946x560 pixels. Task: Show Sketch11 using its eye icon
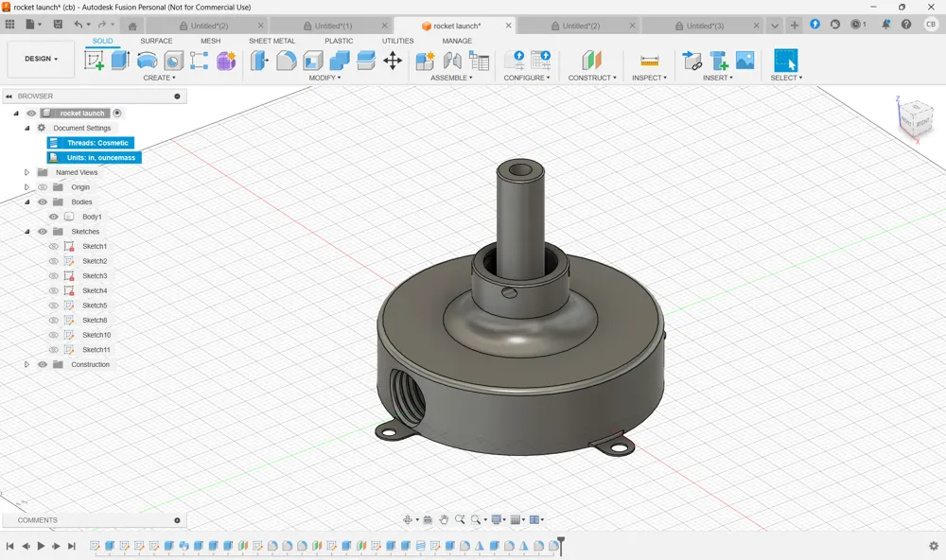[x=54, y=350]
